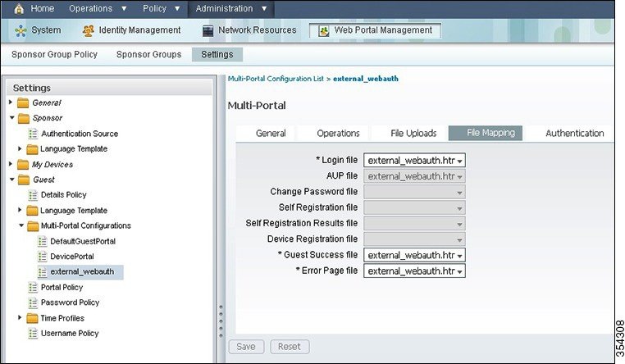The image size is (625, 364).
Task: Click the Authentication Source list icon
Action: [33, 134]
